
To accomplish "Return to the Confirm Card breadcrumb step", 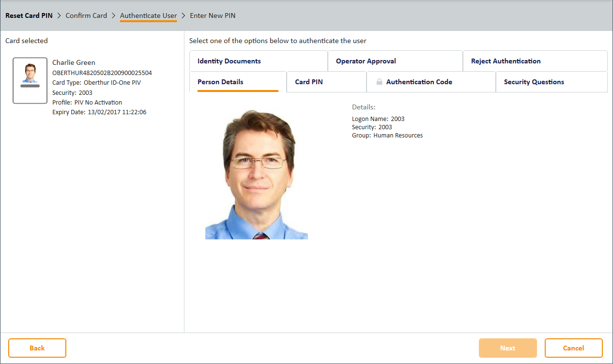I will (x=86, y=15).
